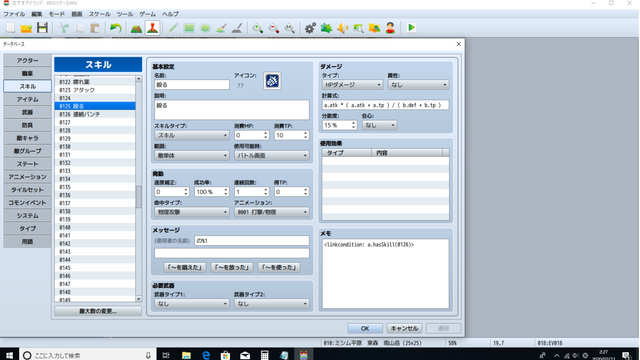640x360 pixels.
Task: Select the Ellipse drawing tool
Action: click(x=205, y=28)
